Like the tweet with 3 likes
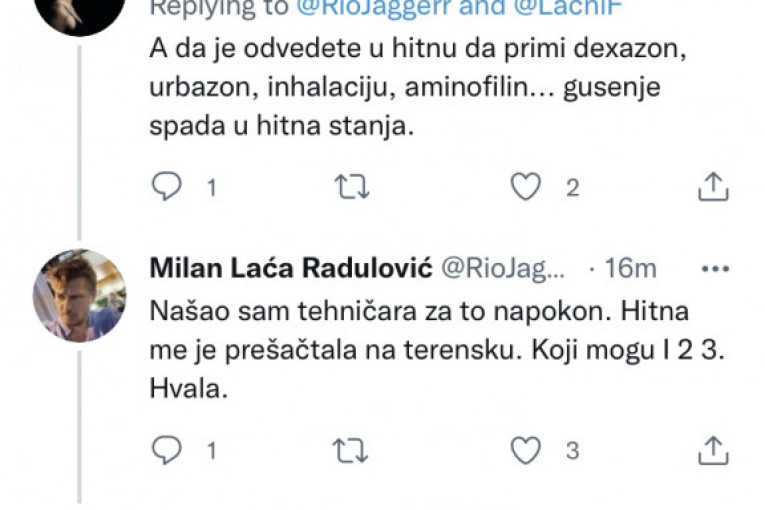 pyautogui.click(x=526, y=450)
